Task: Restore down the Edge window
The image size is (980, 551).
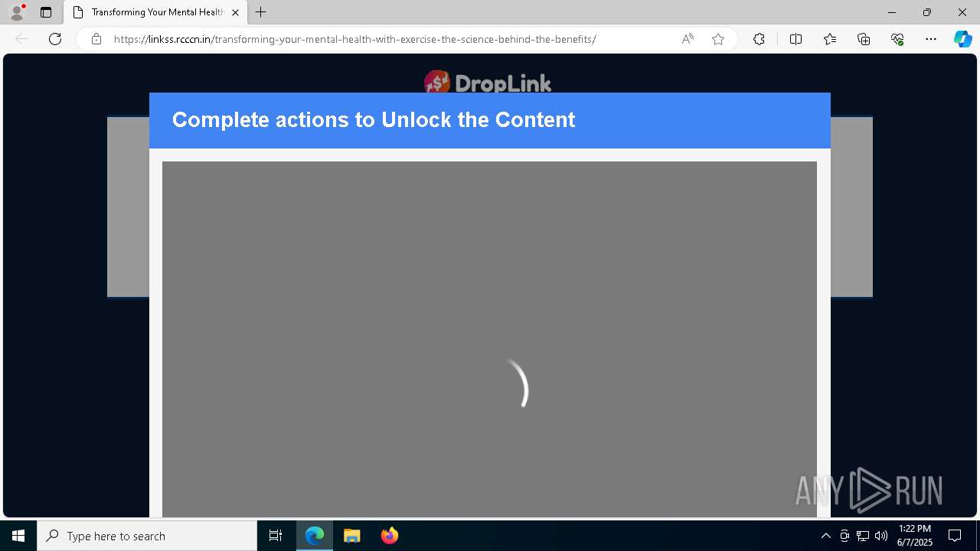Action: point(926,12)
